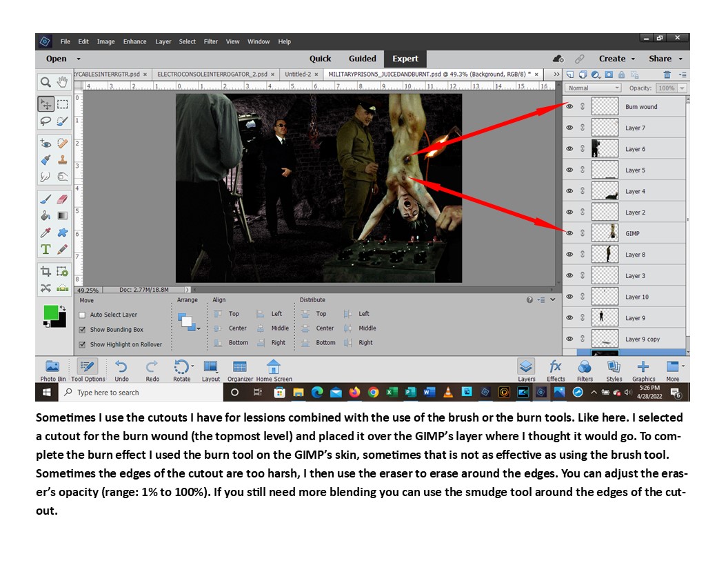Click the Lasso tool
This screenshot has width=728, height=563.
click(x=45, y=121)
